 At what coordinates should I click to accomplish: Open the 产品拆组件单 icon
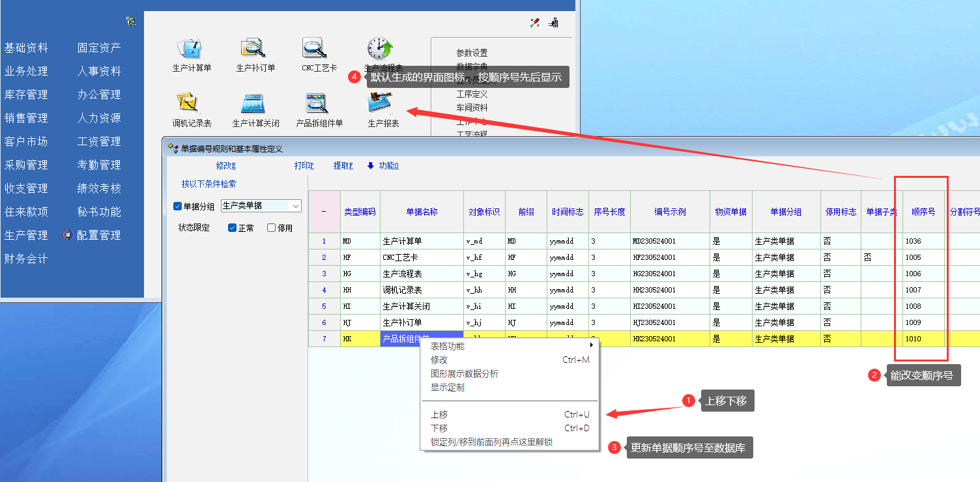(x=317, y=104)
